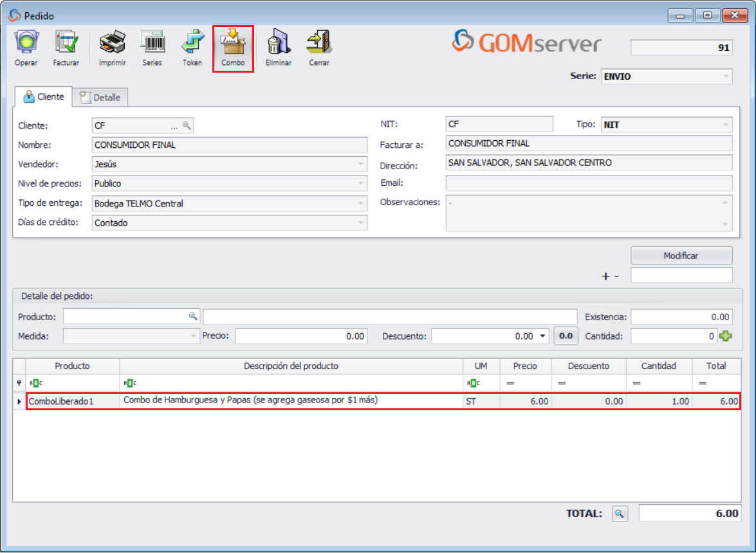
Task: Select the Cliente tab
Action: coord(44,96)
